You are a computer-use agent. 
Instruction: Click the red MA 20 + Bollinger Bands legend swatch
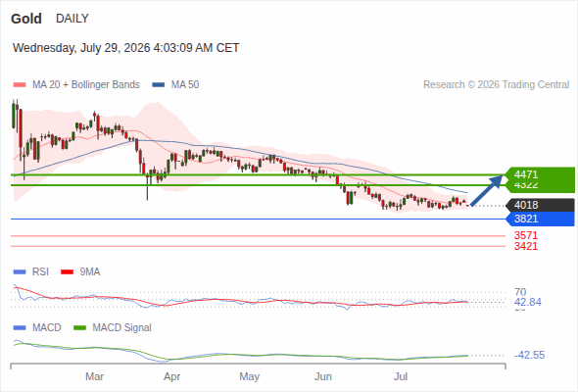[x=20, y=85]
